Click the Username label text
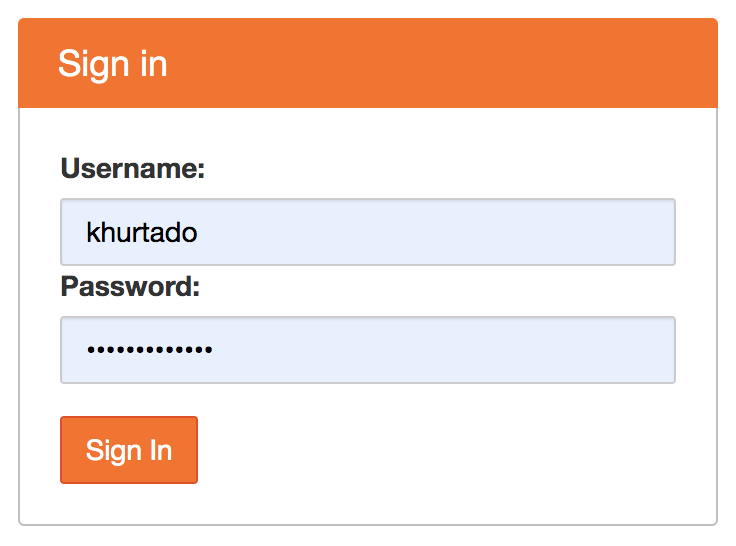Screen dimensions: 736x546 132,168
